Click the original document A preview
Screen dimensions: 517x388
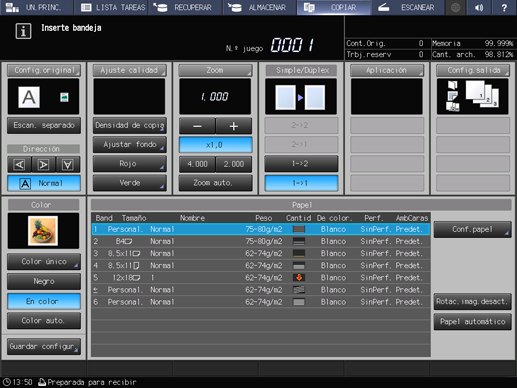[29, 97]
